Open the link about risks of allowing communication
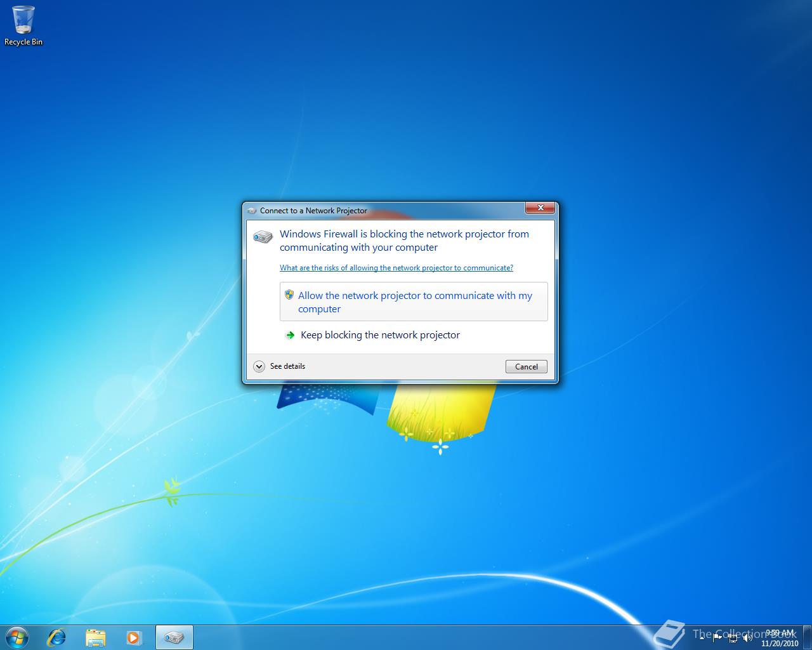Screen dimensions: 812x650 (x=396, y=268)
